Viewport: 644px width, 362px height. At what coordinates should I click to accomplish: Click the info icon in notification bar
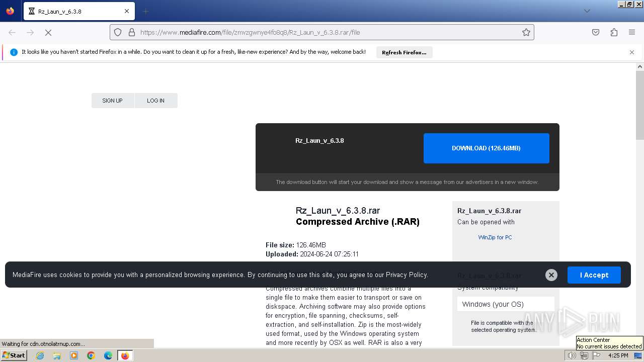coord(14,52)
